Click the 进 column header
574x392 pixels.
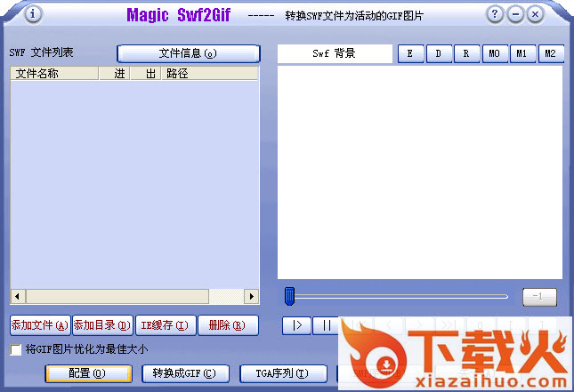pos(114,74)
